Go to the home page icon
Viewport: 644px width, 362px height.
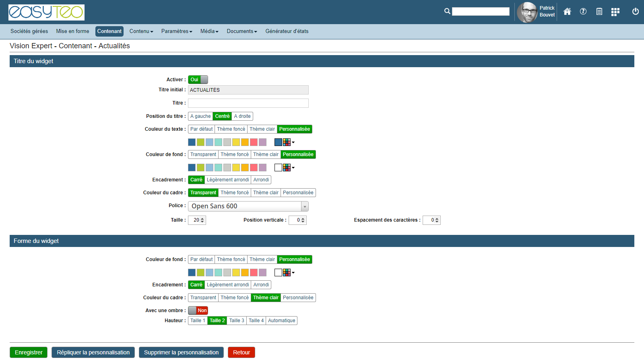coord(567,12)
